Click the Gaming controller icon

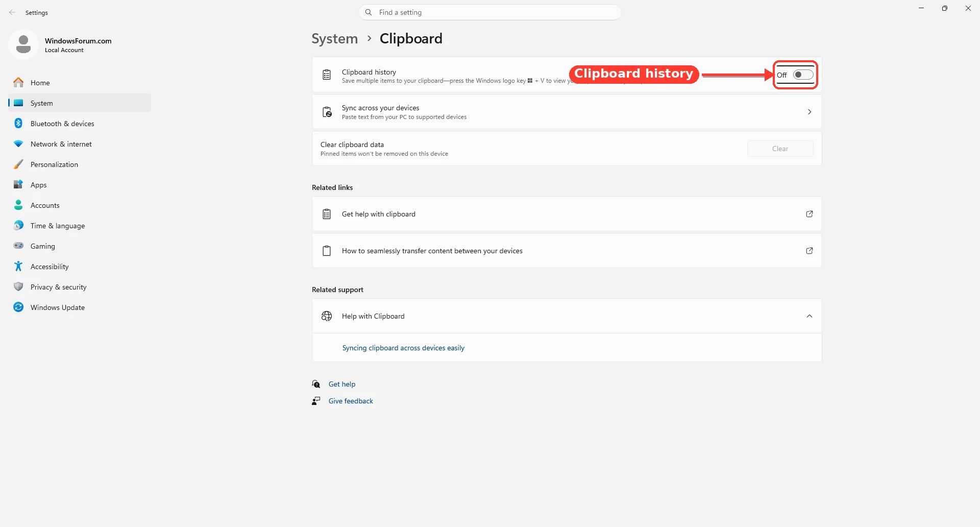(x=18, y=246)
